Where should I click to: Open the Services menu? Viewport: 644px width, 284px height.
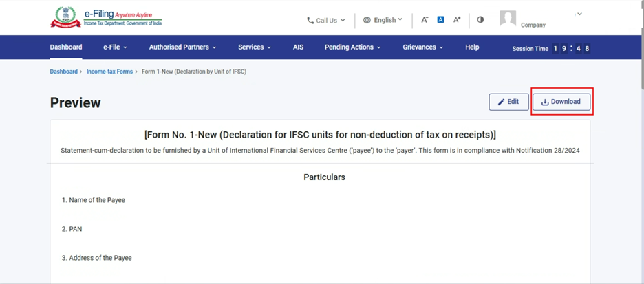254,47
